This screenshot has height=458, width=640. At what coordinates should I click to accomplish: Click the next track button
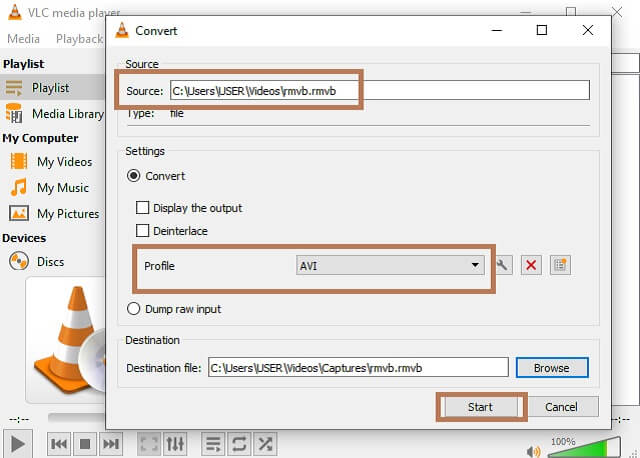(111, 444)
